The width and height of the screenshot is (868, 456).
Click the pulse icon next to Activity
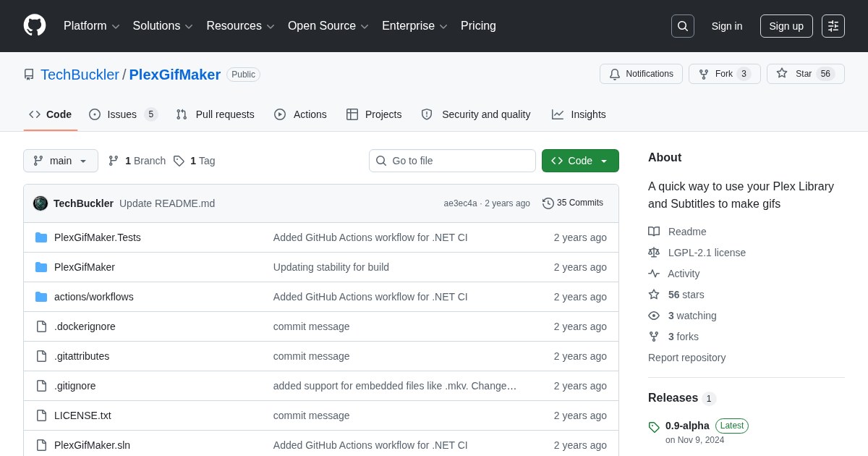point(654,274)
